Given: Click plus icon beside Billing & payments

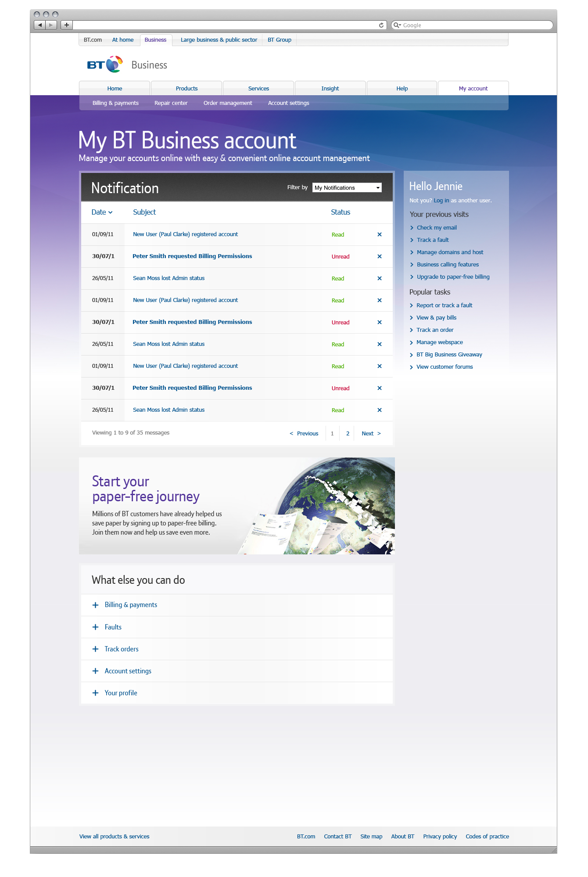Looking at the screenshot, I should point(95,605).
